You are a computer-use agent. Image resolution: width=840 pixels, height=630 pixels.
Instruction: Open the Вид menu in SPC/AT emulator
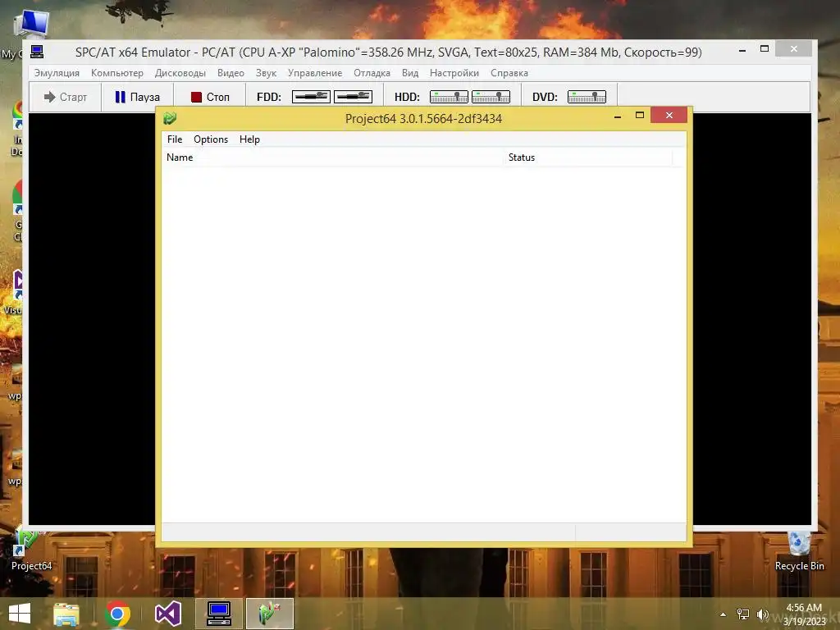410,73
